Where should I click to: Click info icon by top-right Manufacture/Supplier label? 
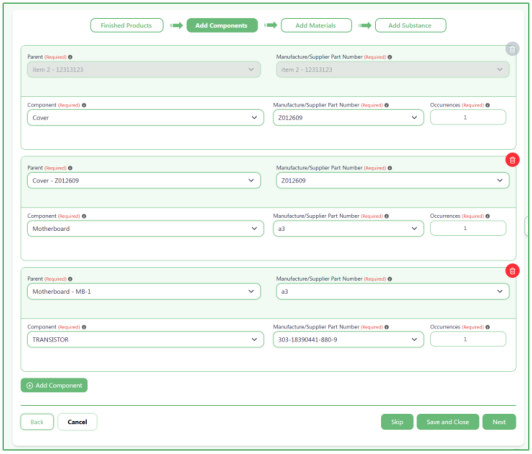[x=390, y=57]
